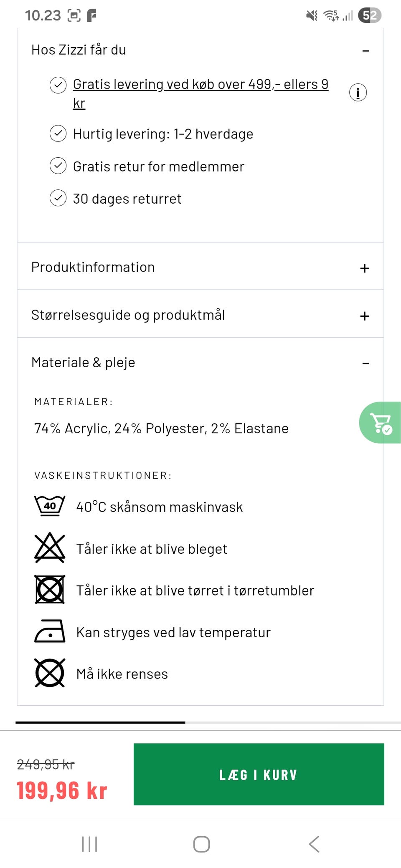Tap the floating green cart icon
Screen dimensions: 401x868
tap(381, 422)
